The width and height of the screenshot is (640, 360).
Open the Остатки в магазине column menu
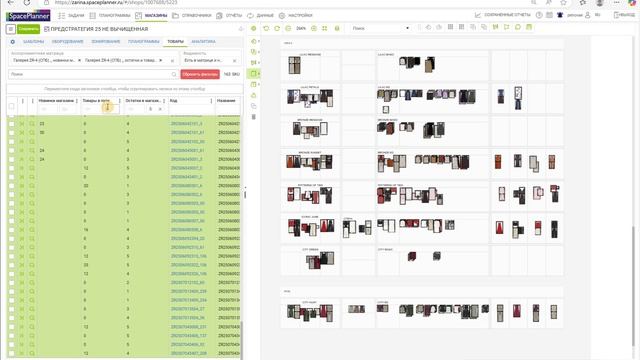pyautogui.click(x=164, y=101)
